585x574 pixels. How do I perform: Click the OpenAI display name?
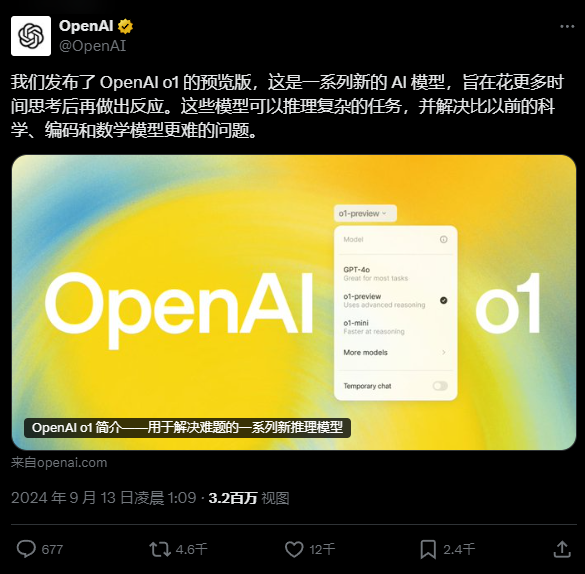tap(86, 26)
